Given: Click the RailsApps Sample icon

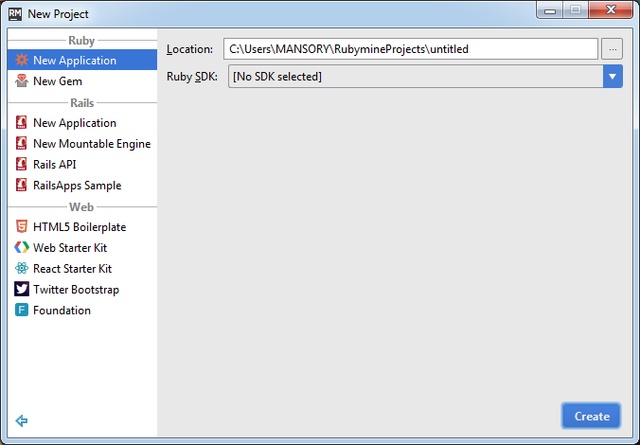Looking at the screenshot, I should 21,185.
